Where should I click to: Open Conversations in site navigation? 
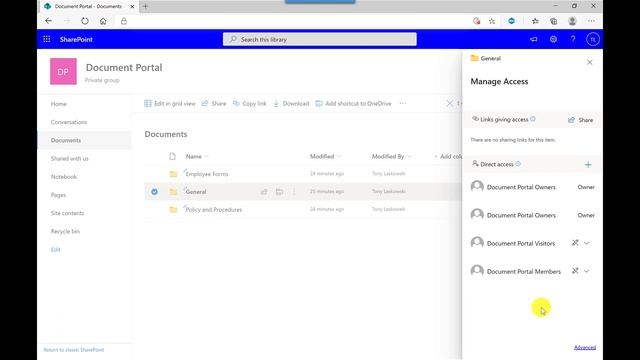tap(69, 122)
